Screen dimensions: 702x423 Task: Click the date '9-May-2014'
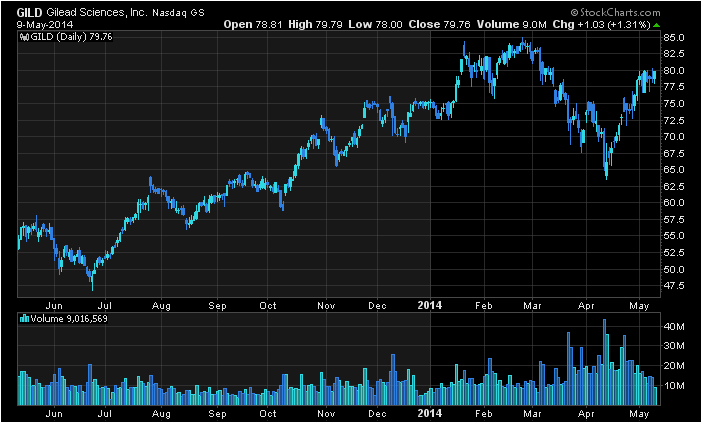45,25
